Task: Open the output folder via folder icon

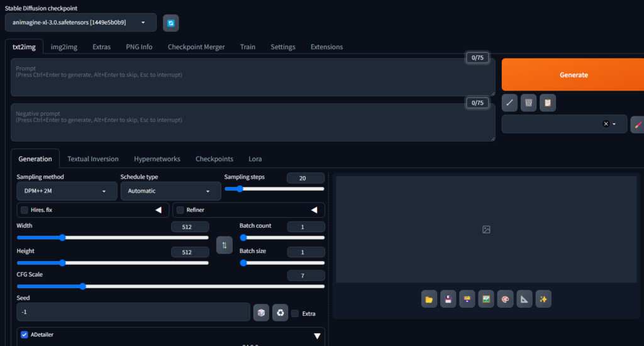Action: tap(429, 299)
